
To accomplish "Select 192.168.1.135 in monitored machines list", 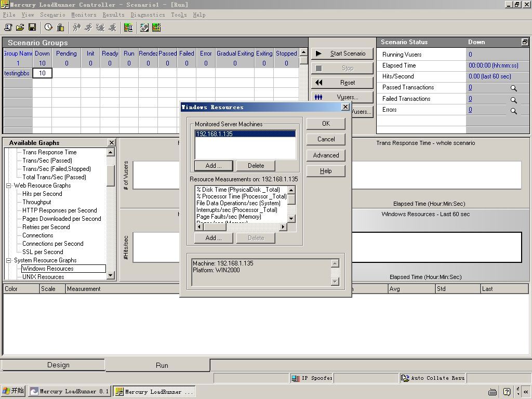I will (245, 134).
